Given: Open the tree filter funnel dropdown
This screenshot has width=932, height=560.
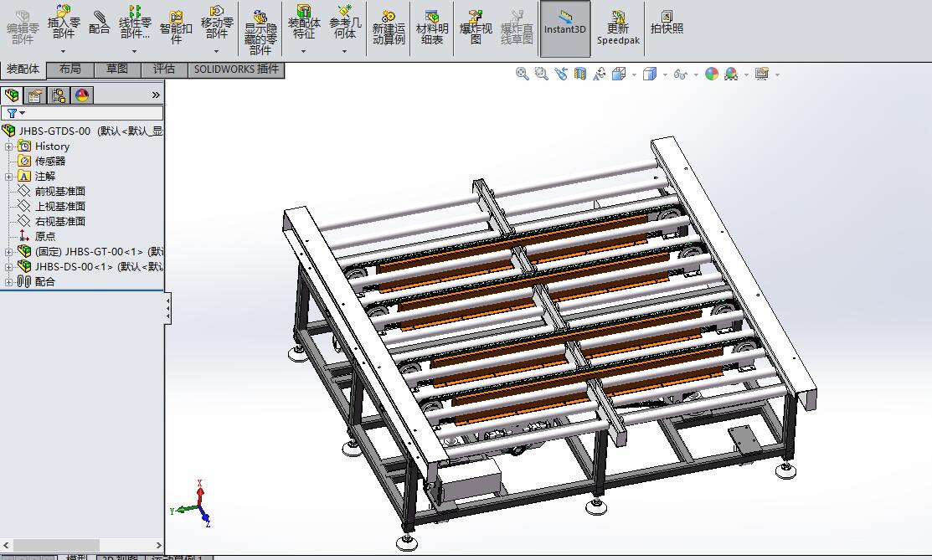Looking at the screenshot, I should pyautogui.click(x=15, y=113).
